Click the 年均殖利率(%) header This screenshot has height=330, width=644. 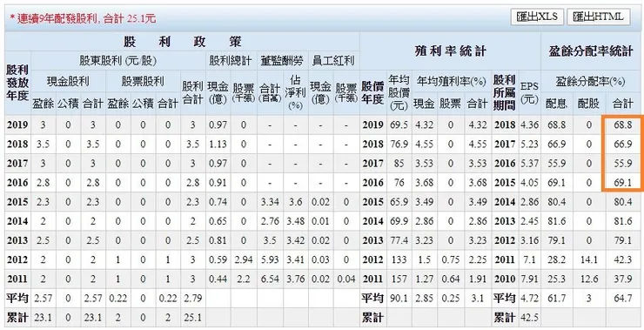(451, 81)
